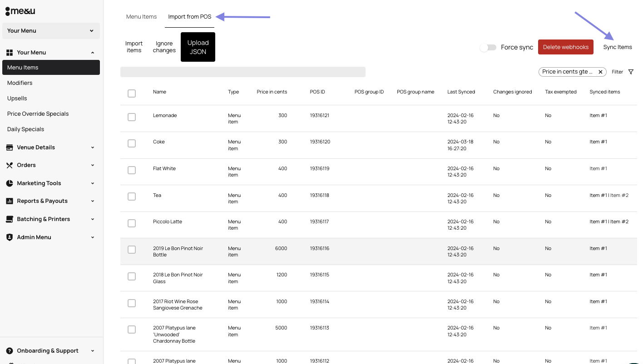Click POS ID 19316121

click(319, 116)
